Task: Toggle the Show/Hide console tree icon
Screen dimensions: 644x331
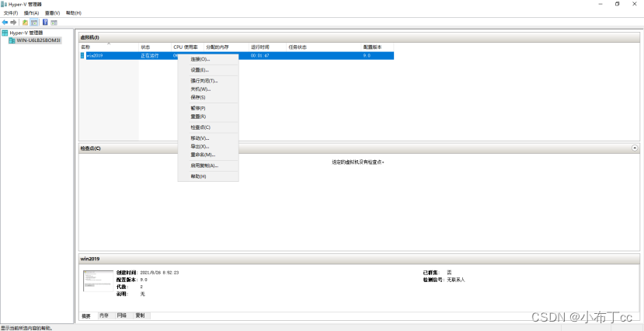Action: click(34, 23)
